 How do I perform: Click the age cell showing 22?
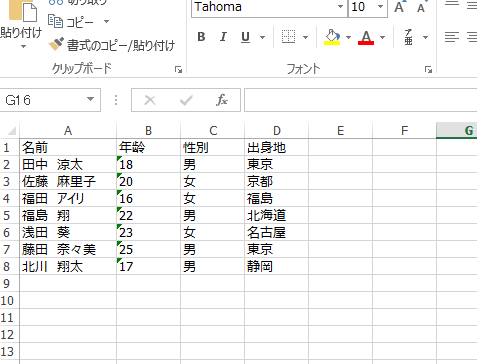pyautogui.click(x=148, y=215)
